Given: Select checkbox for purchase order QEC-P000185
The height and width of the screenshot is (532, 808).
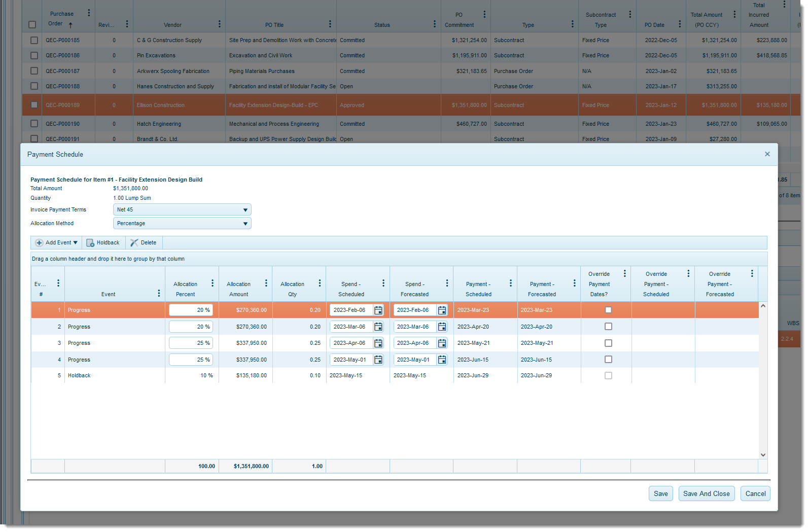Looking at the screenshot, I should [x=34, y=41].
